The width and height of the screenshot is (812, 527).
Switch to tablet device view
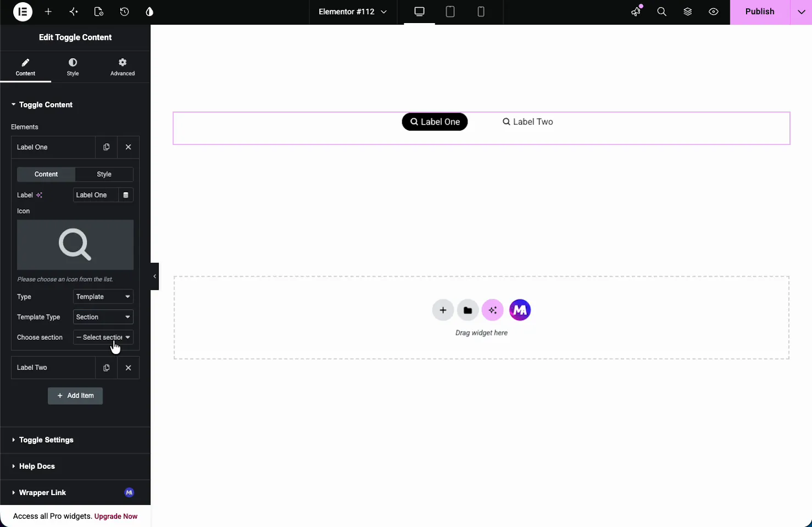(451, 12)
